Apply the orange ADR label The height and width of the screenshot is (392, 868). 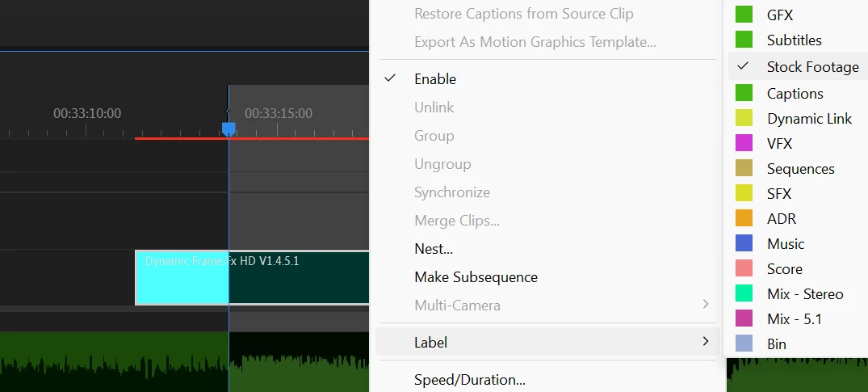(744, 218)
